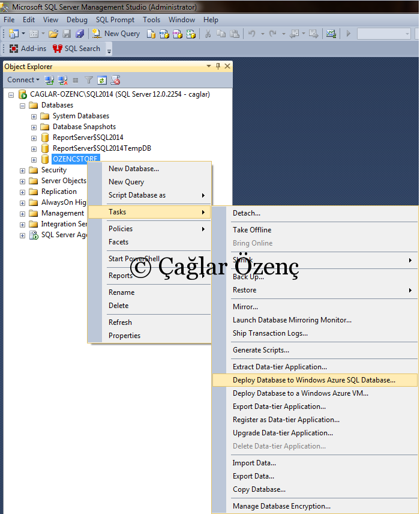This screenshot has width=420, height=514.
Task: Collapse the CAGLAR-OZENC\SQL2014 server node
Action: coord(11,95)
